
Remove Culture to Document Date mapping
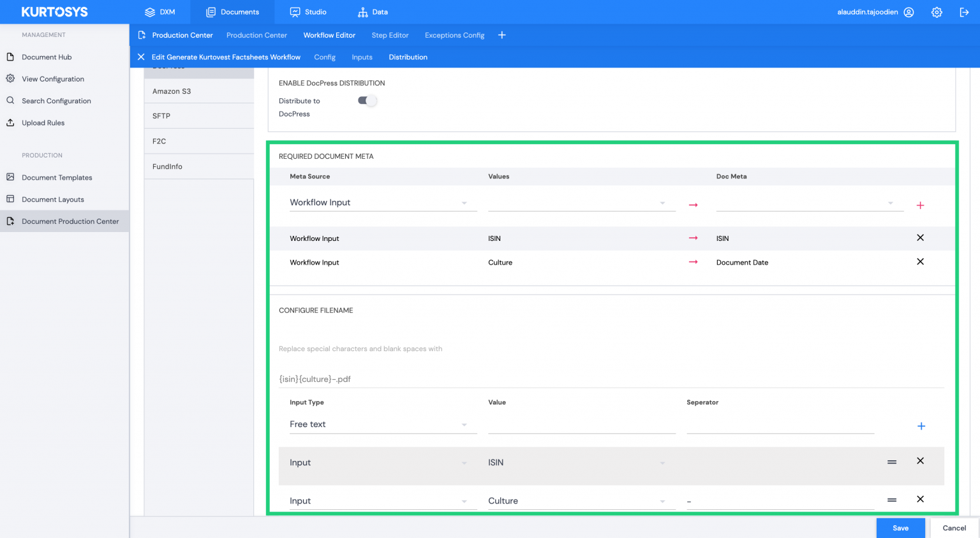(x=920, y=262)
